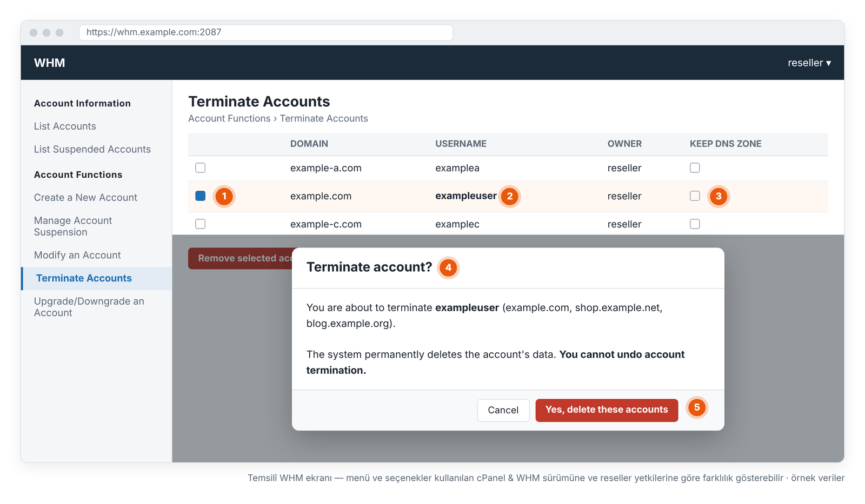865x504 pixels.
Task: Click domain cell example-a.com
Action: (x=326, y=168)
